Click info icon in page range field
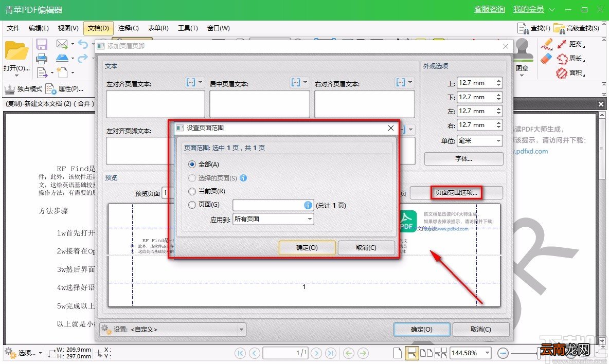This screenshot has width=609, height=364. pos(308,205)
